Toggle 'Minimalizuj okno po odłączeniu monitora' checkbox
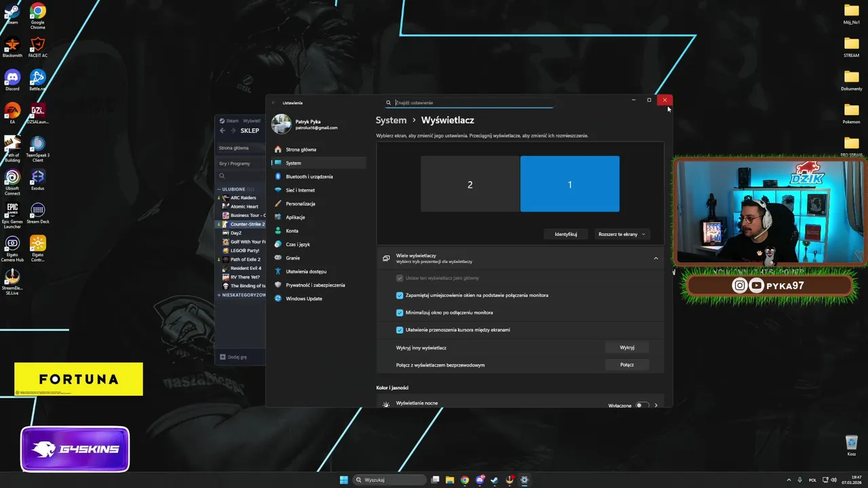The height and width of the screenshot is (488, 868). [400, 312]
